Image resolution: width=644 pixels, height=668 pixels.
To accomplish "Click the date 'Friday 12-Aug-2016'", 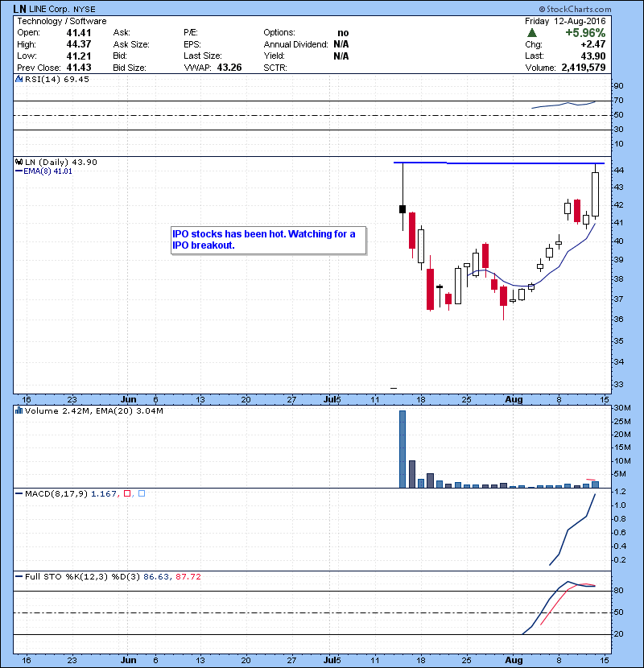I will (565, 21).
